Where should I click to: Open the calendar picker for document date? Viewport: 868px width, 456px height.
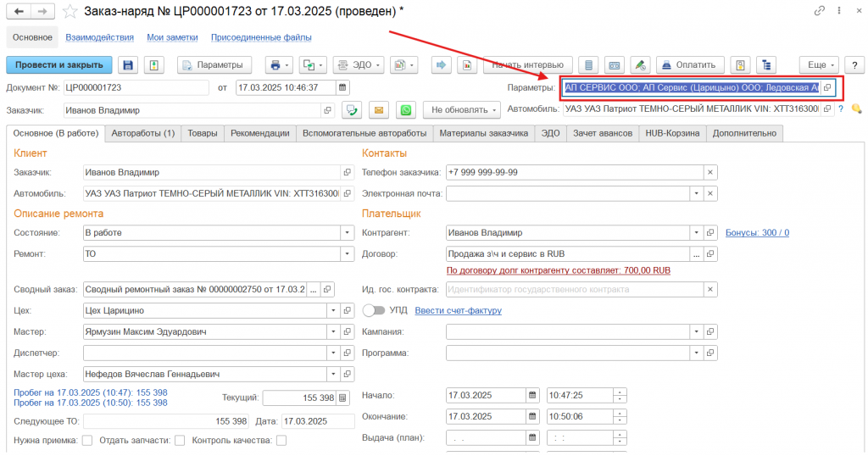click(342, 87)
